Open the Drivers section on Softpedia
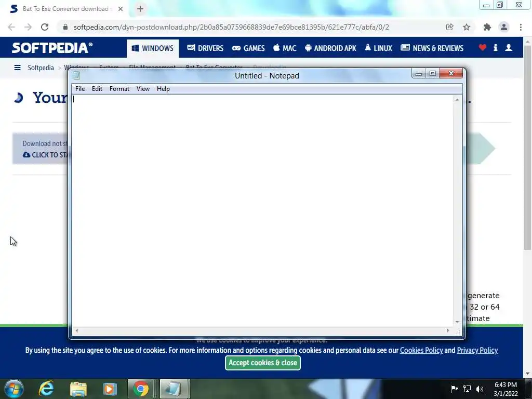This screenshot has width=532, height=399. 205,48
